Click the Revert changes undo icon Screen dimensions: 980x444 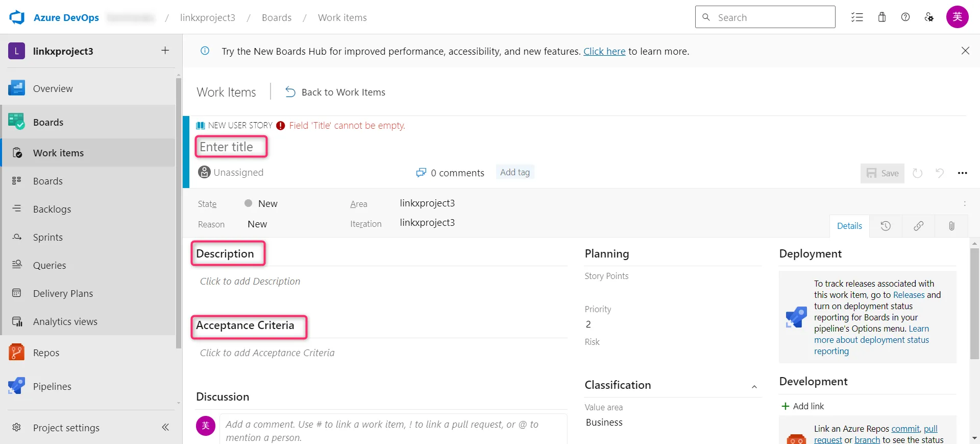(940, 173)
